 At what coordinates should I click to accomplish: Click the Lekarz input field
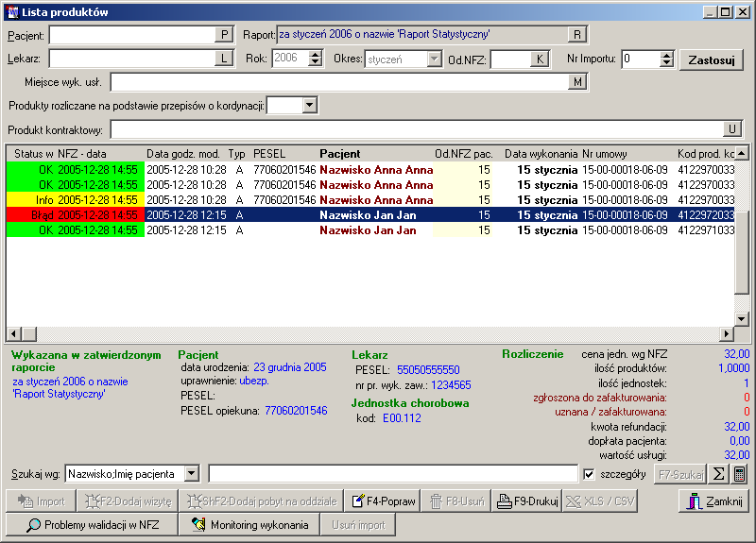coord(132,59)
